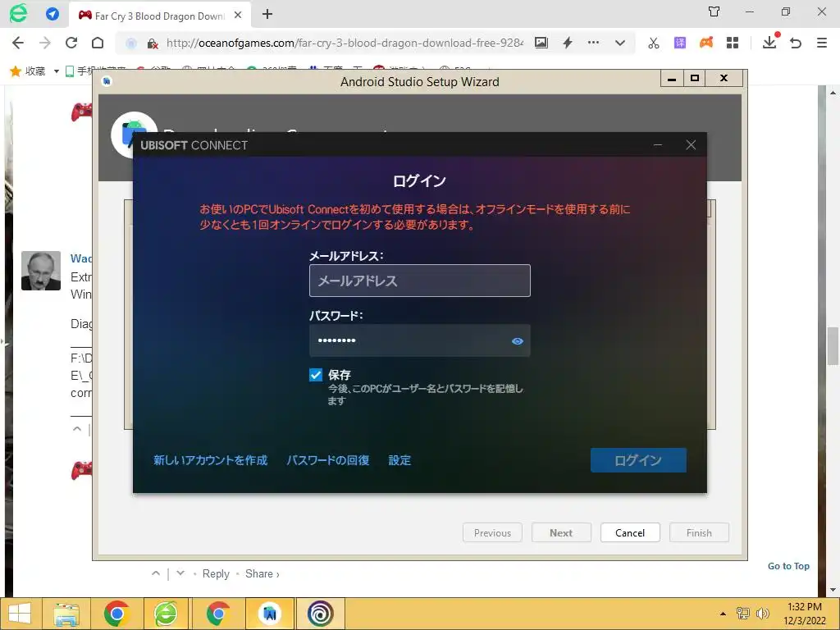The image size is (840, 630).
Task: Go forward in the browser
Action: 45,43
